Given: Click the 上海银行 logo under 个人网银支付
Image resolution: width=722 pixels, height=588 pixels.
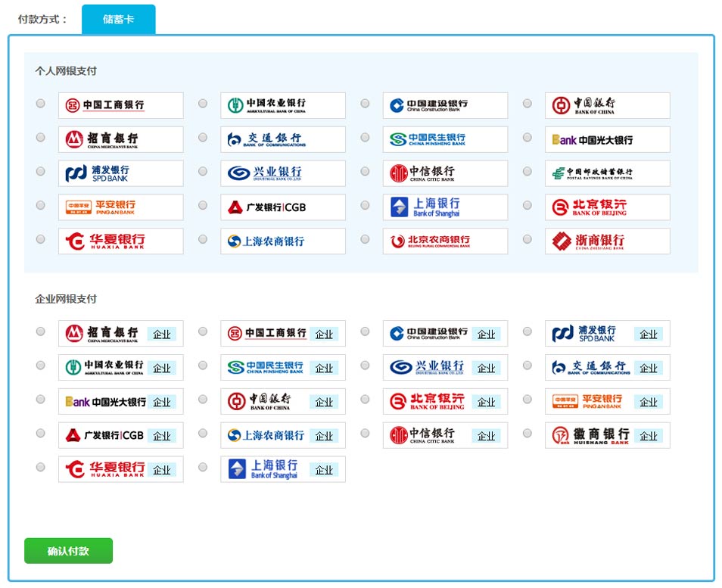Looking at the screenshot, I should [445, 207].
